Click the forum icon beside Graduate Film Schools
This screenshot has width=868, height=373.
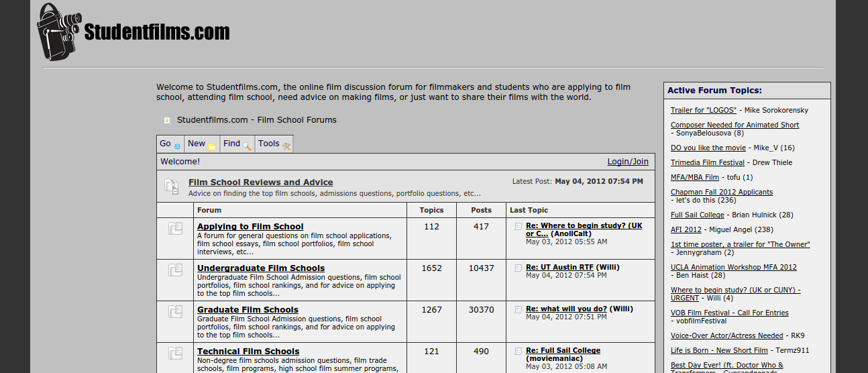point(175,312)
